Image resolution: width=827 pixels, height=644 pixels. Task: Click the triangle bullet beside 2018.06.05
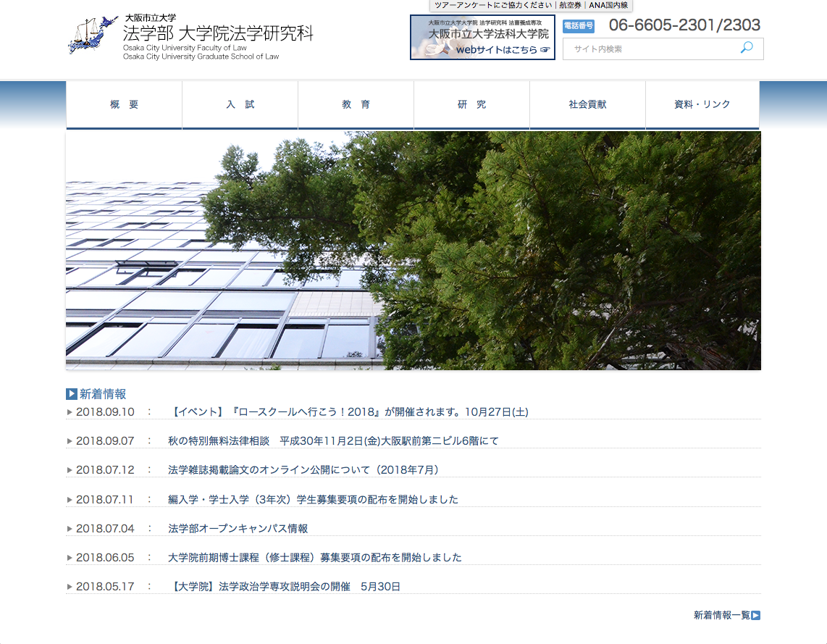point(70,558)
